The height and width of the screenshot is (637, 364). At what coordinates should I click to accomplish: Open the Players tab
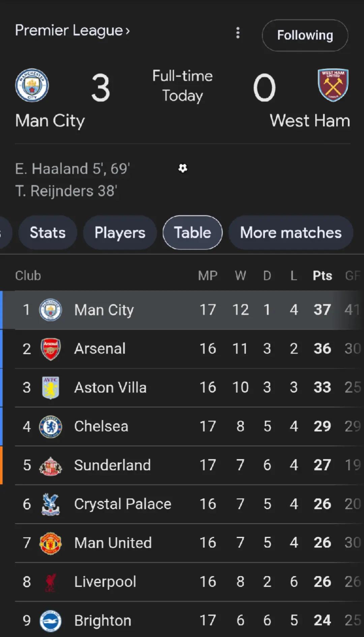point(120,232)
